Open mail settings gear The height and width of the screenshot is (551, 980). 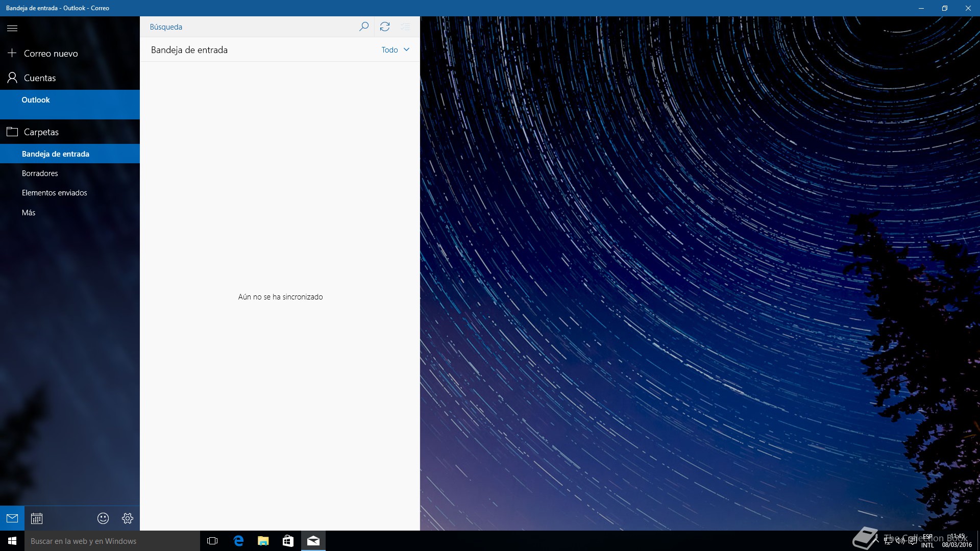coord(128,518)
